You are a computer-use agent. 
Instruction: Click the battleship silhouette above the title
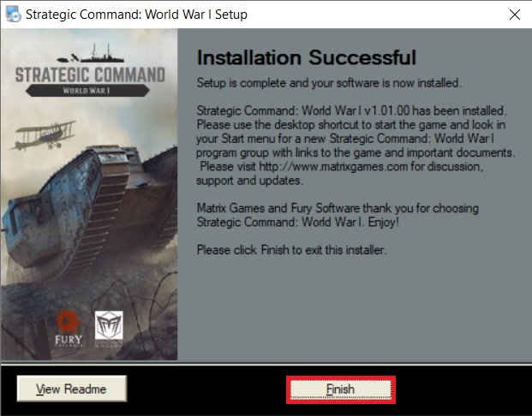coord(103,54)
